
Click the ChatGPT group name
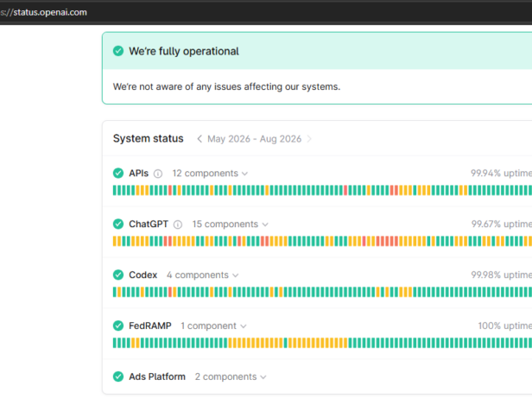coord(149,224)
